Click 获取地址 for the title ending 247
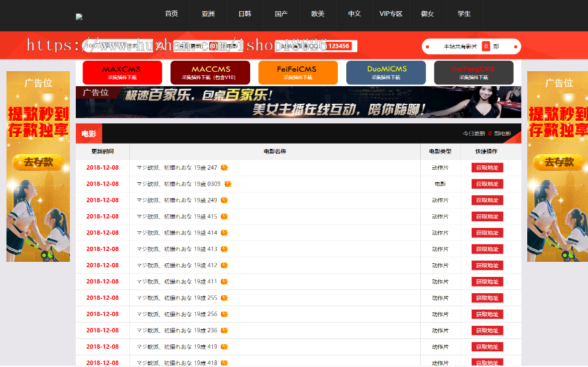Viewport: 588px width, 367px height. coord(487,168)
